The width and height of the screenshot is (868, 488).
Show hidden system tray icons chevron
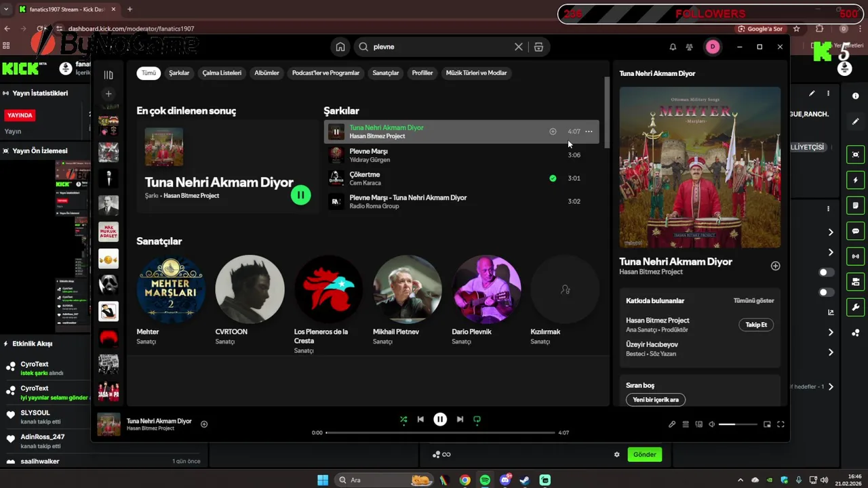pos(740,480)
